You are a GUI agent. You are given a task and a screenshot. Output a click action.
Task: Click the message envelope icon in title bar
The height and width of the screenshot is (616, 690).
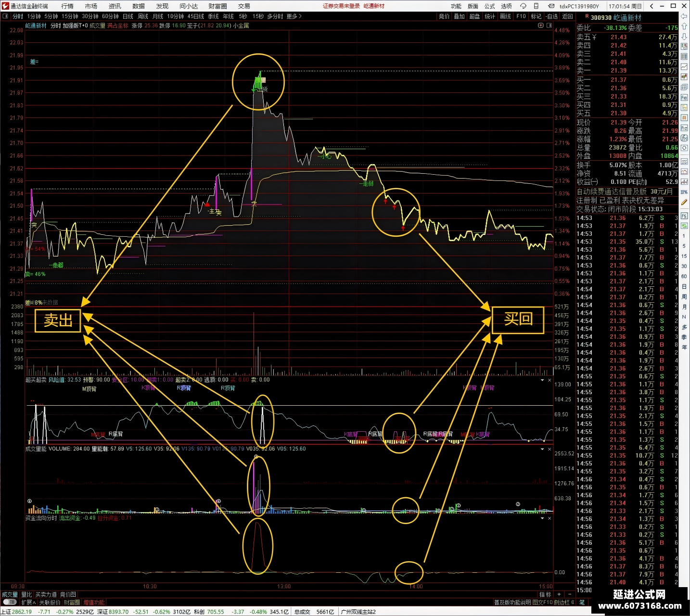[x=551, y=6]
